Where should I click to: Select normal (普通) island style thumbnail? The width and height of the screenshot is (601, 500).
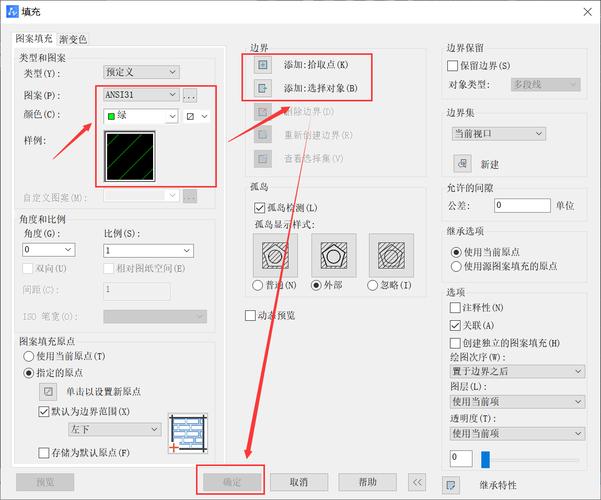(275, 255)
